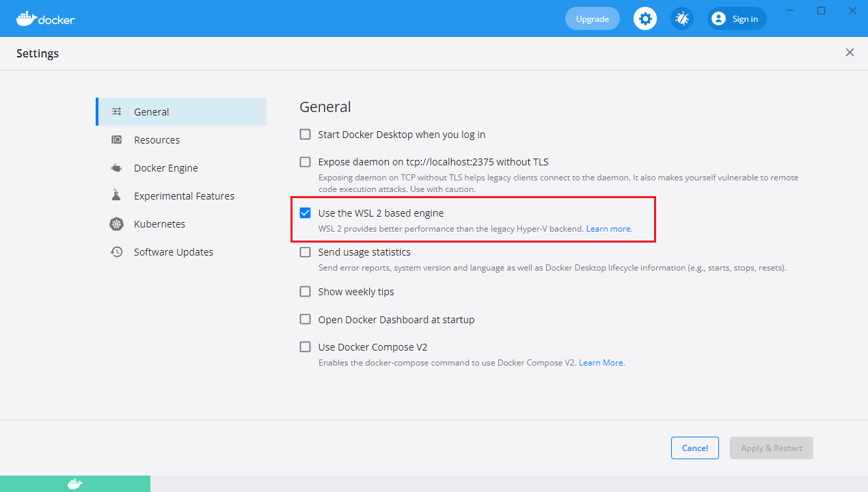Click the Sign in button
Viewport: 868px width, 492px height.
(737, 19)
